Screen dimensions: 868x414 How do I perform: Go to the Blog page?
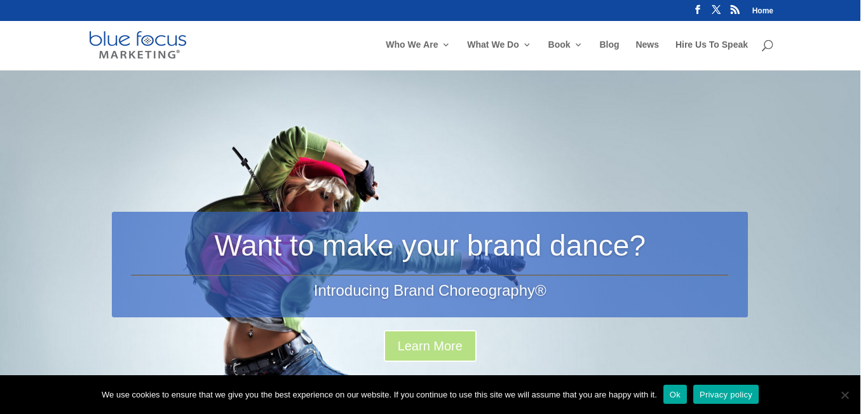click(609, 45)
